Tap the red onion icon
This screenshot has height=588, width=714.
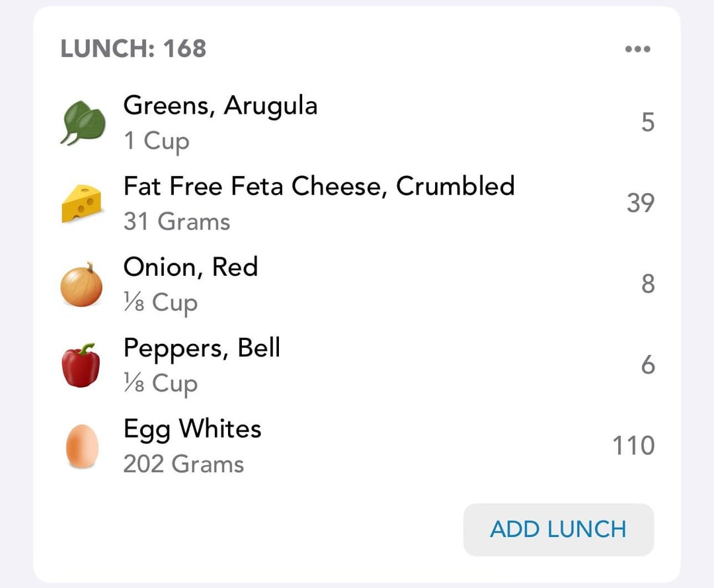pyautogui.click(x=81, y=285)
